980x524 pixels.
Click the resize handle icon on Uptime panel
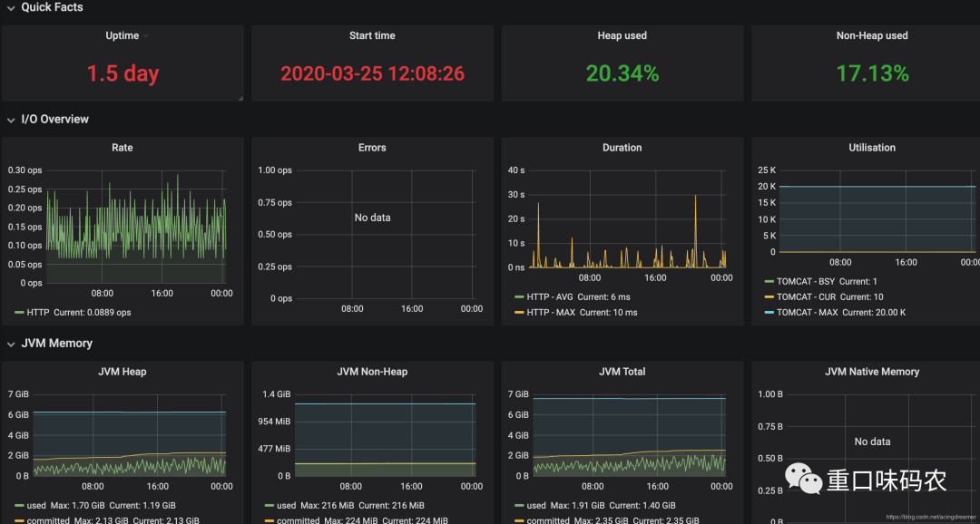(240, 98)
